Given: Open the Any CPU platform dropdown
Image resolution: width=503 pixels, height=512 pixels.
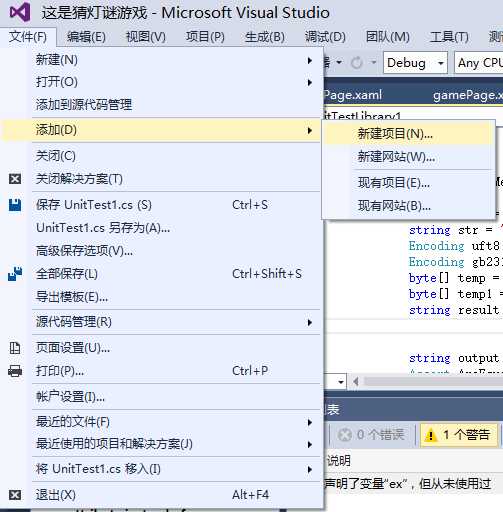Looking at the screenshot, I should click(479, 62).
